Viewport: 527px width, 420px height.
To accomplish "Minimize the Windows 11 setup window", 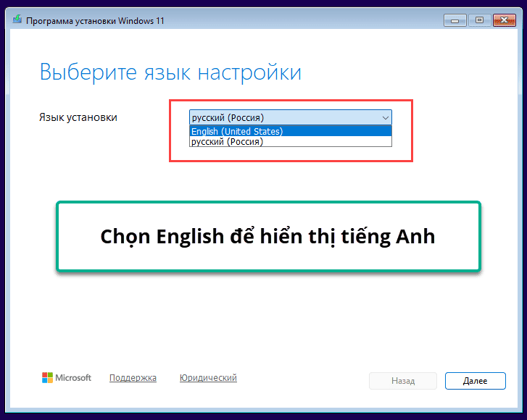I will point(455,20).
